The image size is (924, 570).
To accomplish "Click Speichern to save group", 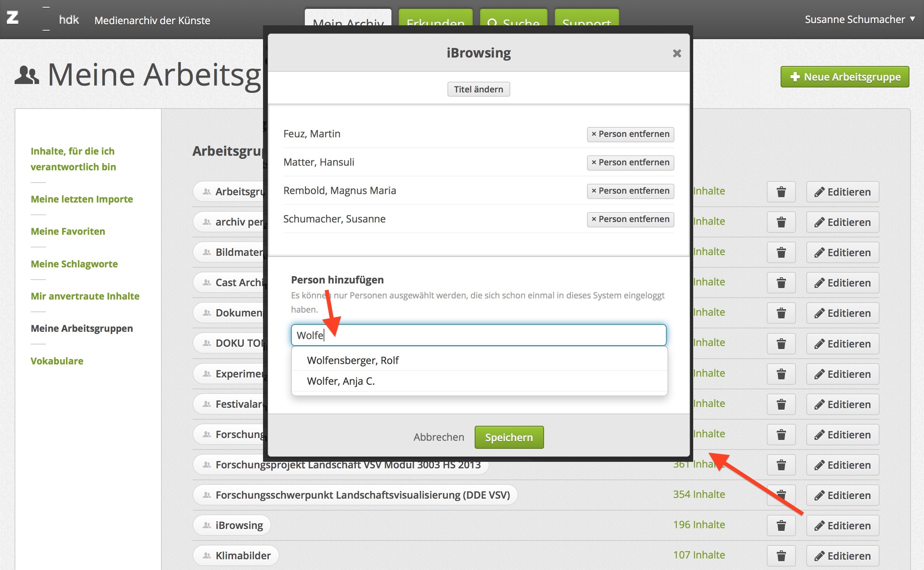I will click(x=509, y=437).
